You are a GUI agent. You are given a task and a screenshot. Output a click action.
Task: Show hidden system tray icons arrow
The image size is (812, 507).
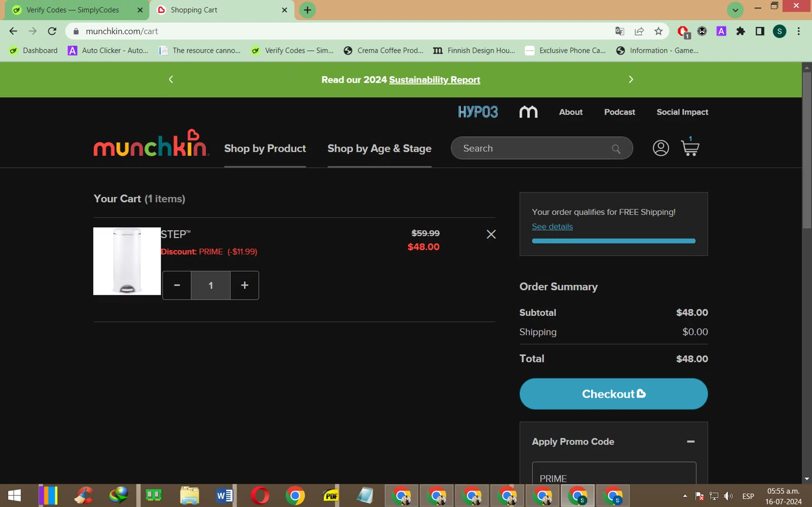685,496
